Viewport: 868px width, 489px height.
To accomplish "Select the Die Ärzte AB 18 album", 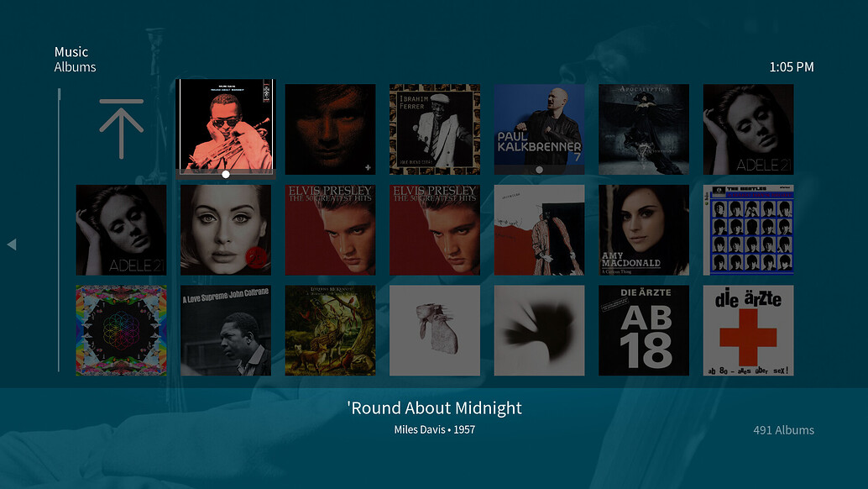I will click(x=644, y=330).
